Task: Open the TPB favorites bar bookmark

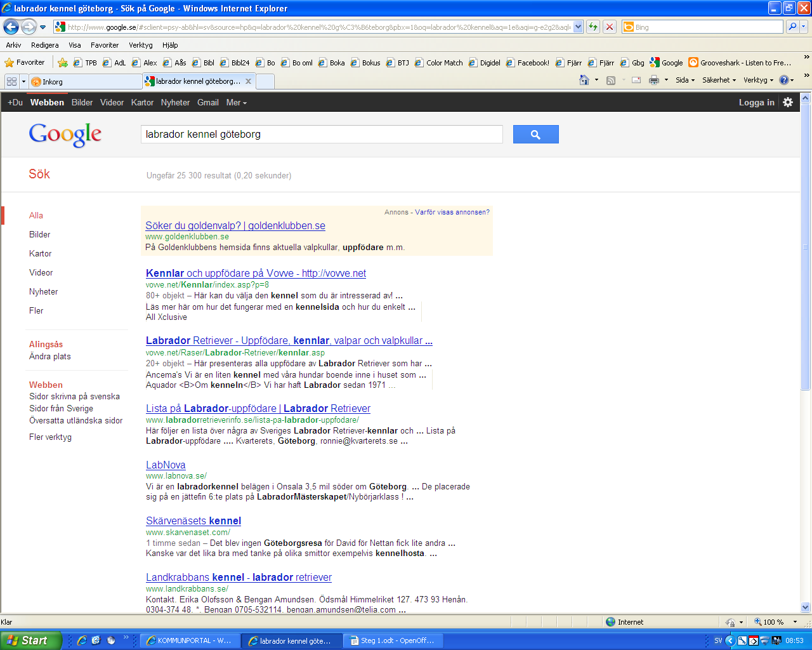Action: click(x=85, y=63)
